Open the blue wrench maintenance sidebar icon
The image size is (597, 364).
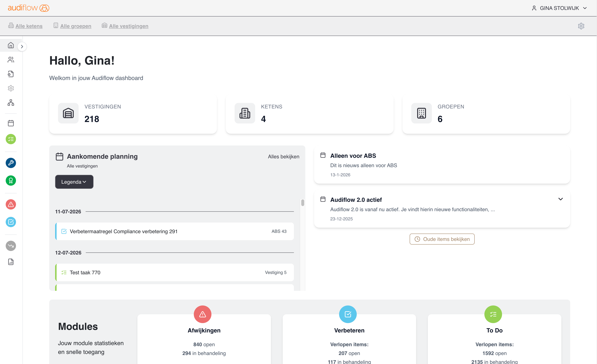pos(11,163)
